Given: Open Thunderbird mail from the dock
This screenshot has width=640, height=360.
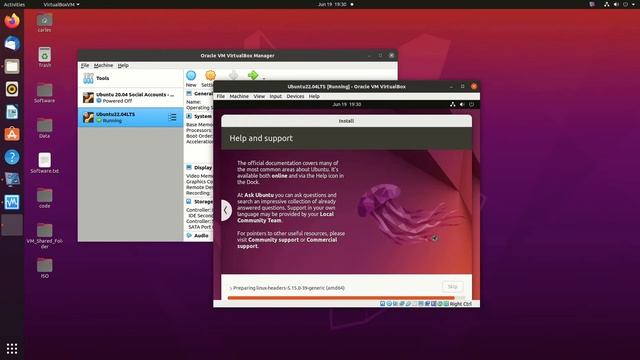Looking at the screenshot, I should (x=12, y=43).
